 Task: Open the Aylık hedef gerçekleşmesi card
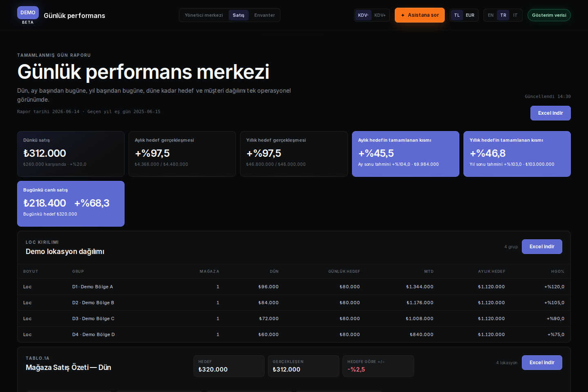click(x=182, y=154)
